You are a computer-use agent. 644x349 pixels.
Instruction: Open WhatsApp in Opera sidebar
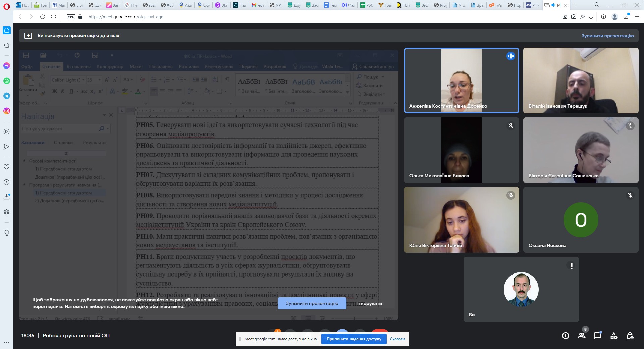click(x=7, y=81)
